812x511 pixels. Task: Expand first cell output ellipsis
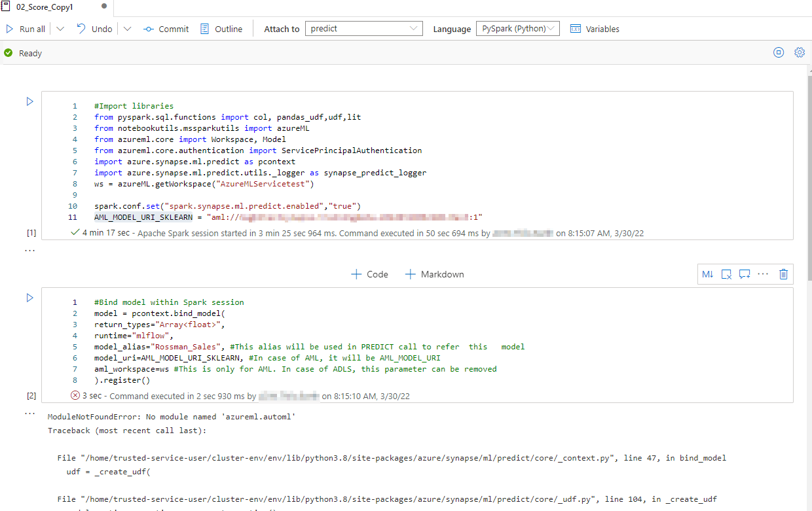tap(29, 250)
